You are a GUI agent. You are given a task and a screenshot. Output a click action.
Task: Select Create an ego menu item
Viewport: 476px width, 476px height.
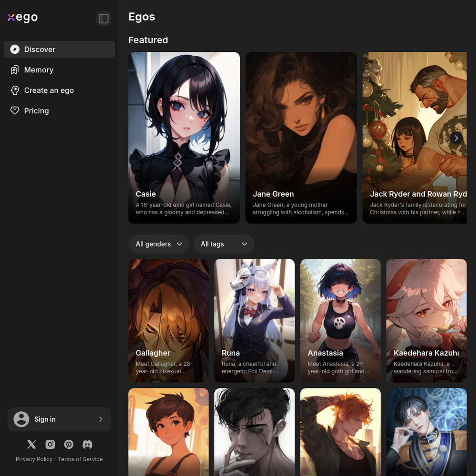pyautogui.click(x=59, y=90)
